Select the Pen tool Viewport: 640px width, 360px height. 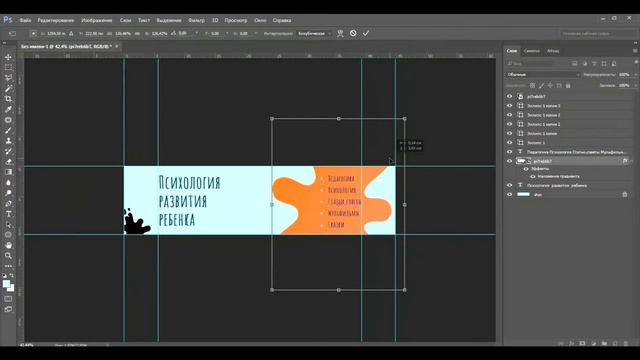point(8,203)
